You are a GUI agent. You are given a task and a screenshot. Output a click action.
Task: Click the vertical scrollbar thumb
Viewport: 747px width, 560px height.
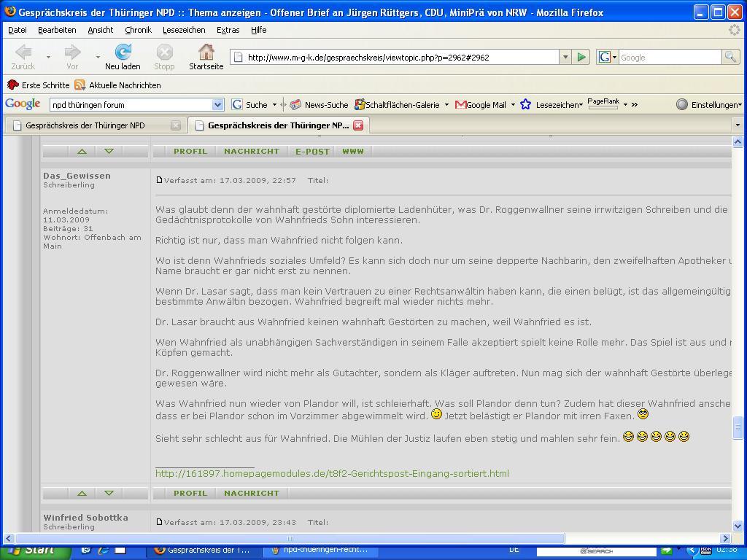point(738,428)
